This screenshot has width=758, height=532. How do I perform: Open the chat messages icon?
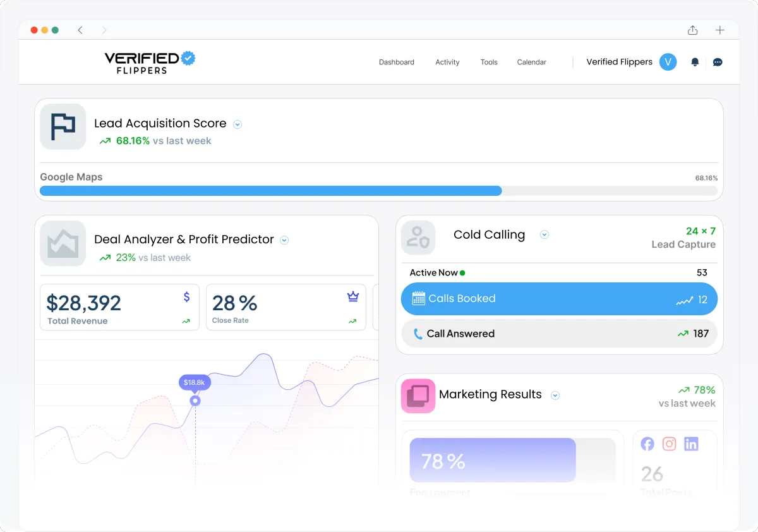[x=718, y=62]
